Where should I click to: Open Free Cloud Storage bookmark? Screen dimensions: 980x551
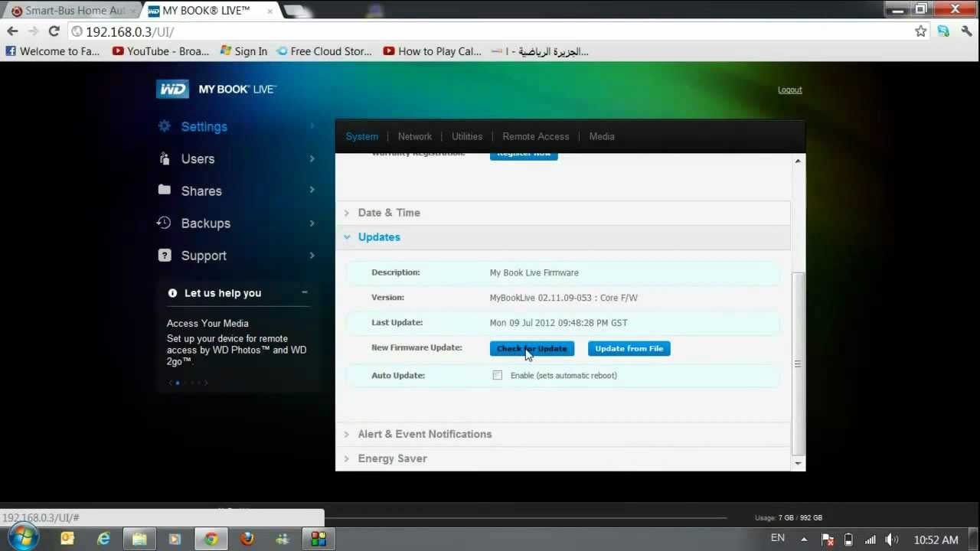click(324, 51)
